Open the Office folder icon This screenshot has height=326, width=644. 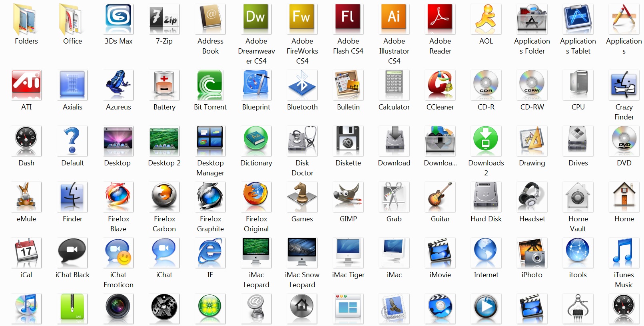pyautogui.click(x=72, y=19)
